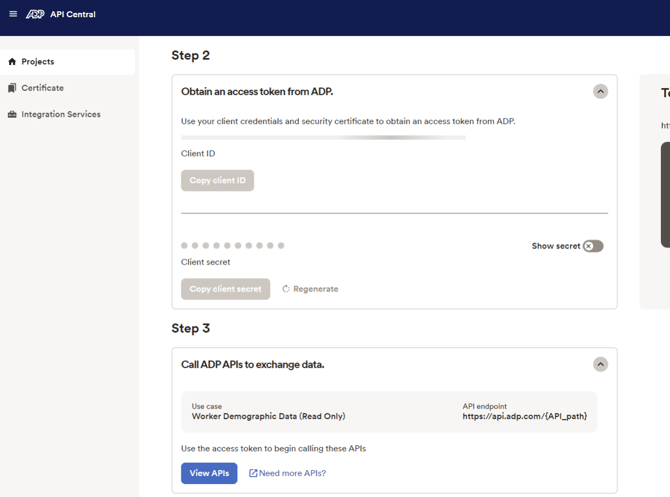670x497 pixels.
Task: Click the Regenerate secret link
Action: (310, 289)
